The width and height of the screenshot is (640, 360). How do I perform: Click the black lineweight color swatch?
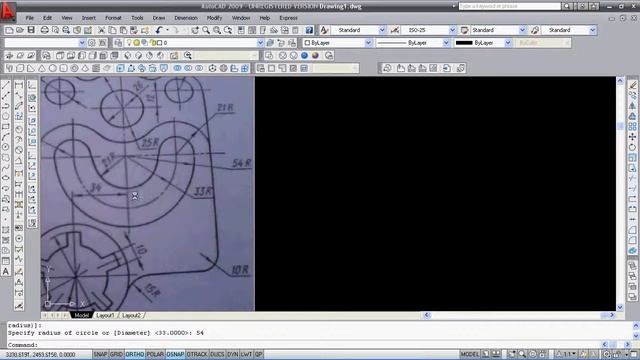click(464, 43)
